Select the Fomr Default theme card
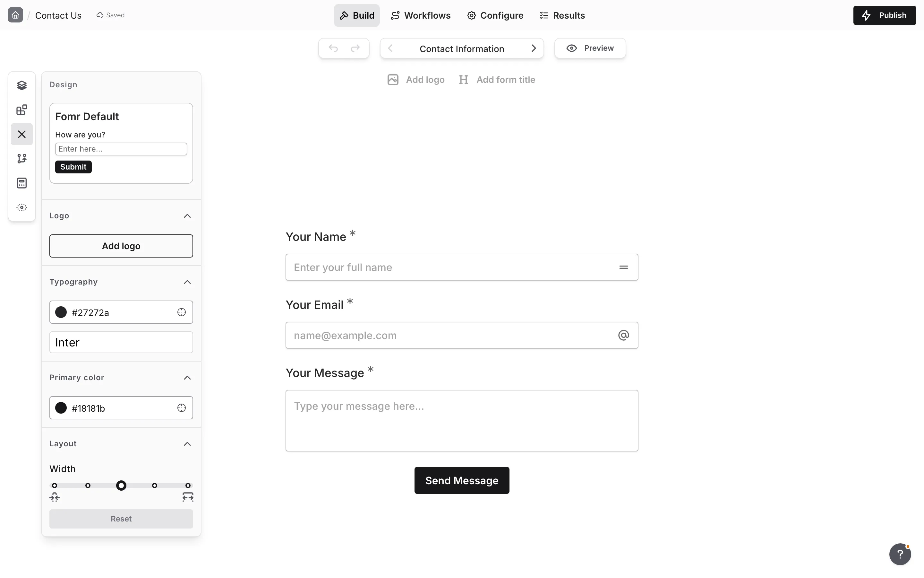The image size is (924, 578). pos(121,143)
